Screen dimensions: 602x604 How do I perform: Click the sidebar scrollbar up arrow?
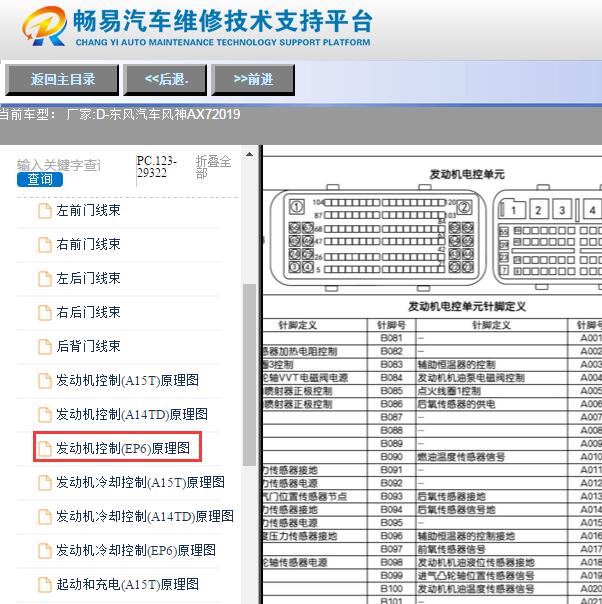tap(250, 154)
